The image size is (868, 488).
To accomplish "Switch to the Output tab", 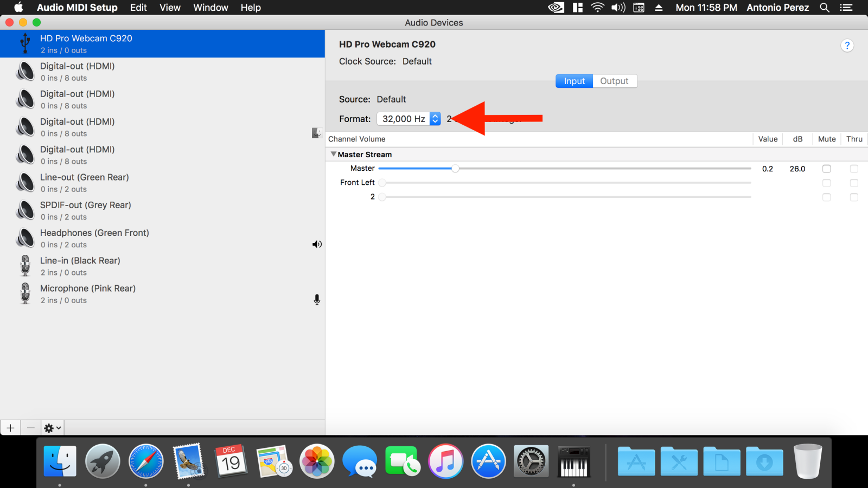I will [614, 81].
